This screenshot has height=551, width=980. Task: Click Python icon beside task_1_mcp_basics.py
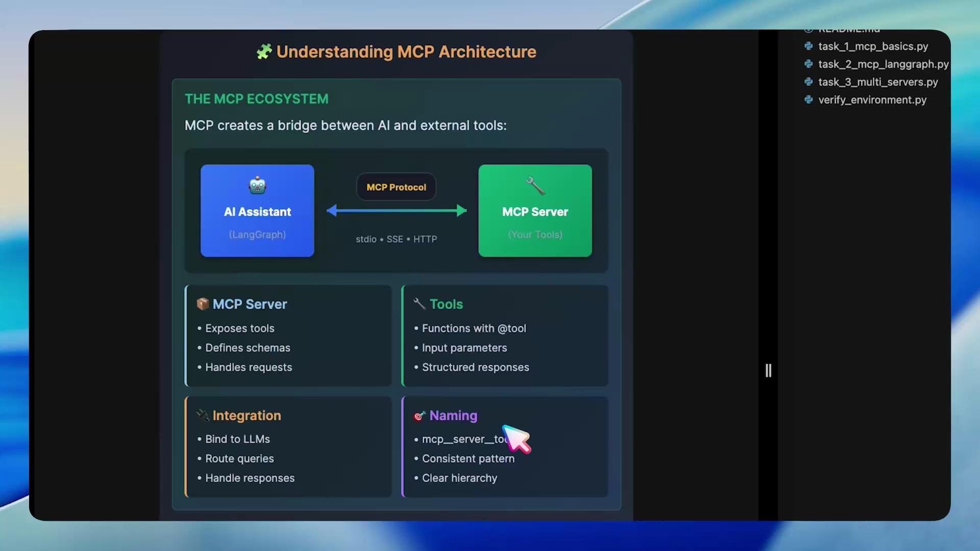click(808, 46)
